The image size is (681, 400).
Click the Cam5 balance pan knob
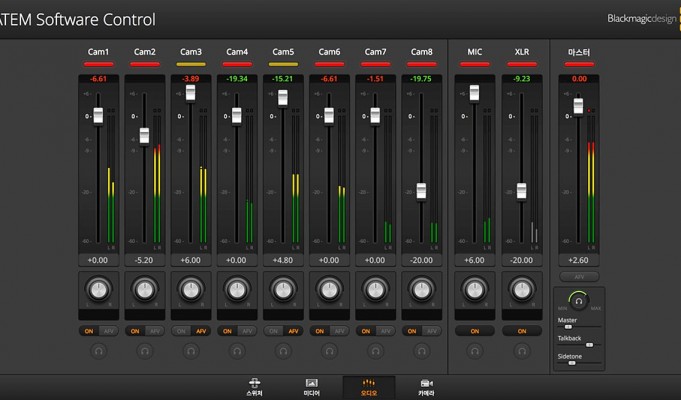click(x=283, y=290)
